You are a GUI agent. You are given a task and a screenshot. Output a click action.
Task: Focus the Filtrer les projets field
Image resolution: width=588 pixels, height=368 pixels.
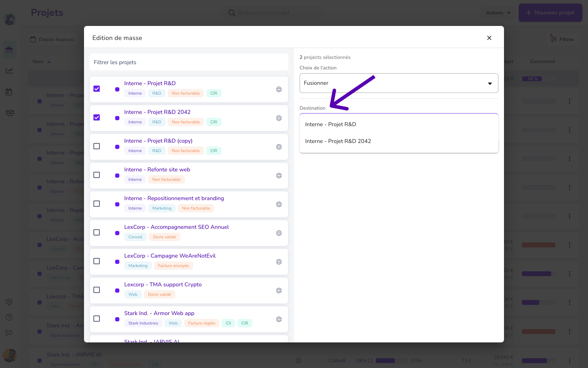coord(189,62)
